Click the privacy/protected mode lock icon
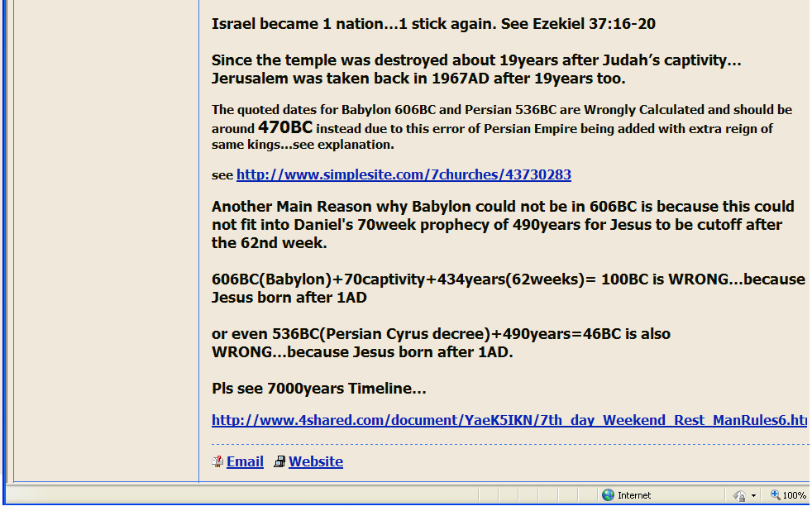This screenshot has height=511, width=812. click(739, 495)
